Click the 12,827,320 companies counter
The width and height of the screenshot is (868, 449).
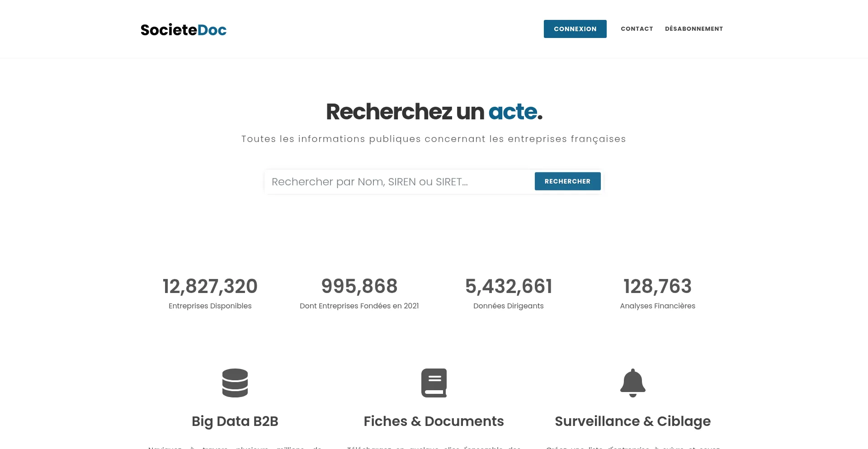coord(210,286)
